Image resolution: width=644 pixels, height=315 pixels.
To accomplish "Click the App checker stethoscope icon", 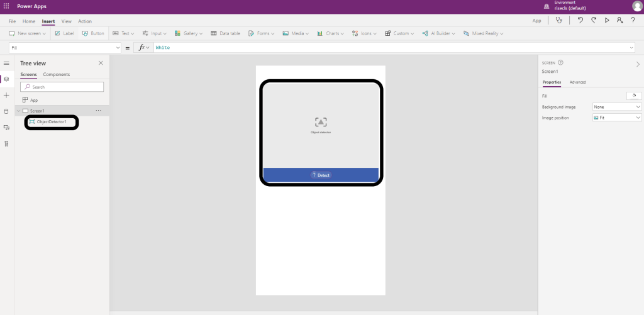I will 558,21.
